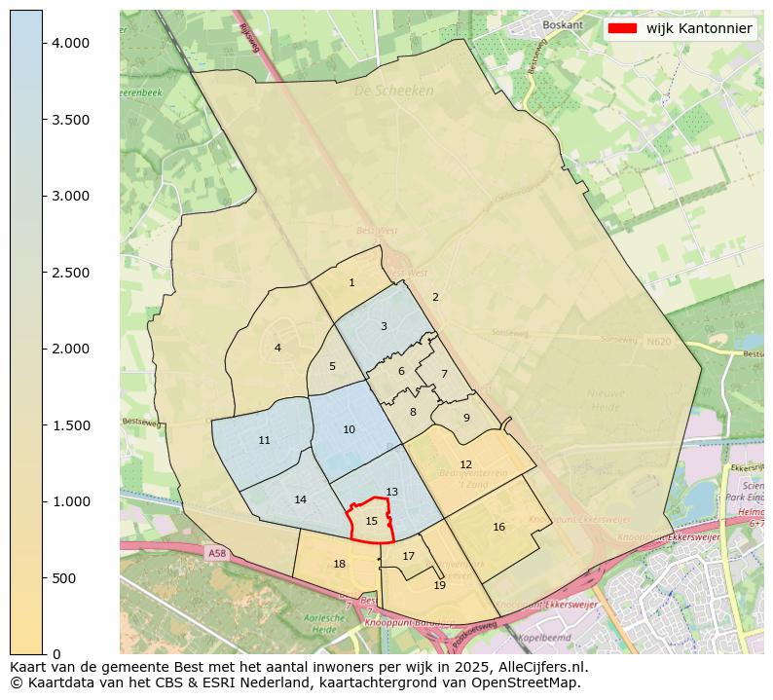This screenshot has height=700, width=773.
Task: Click the A58 highway road marker
Action: point(216,553)
